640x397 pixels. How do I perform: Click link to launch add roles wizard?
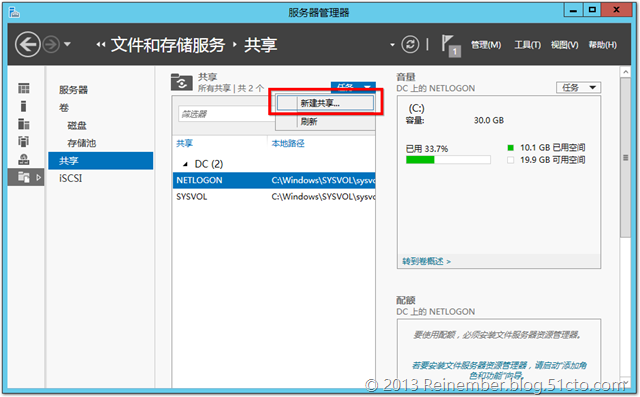coord(499,370)
